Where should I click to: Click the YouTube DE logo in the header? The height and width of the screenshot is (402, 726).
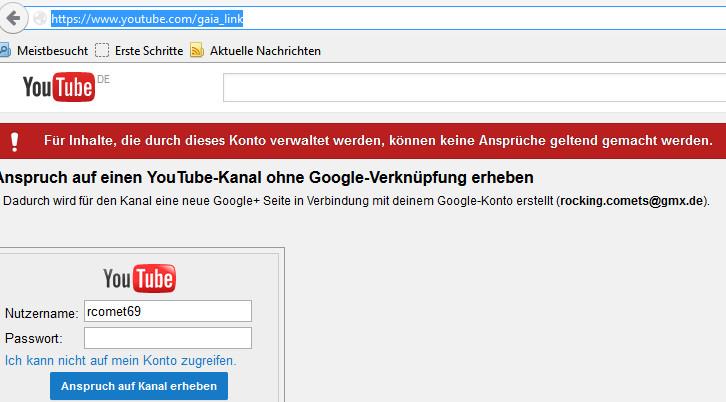(x=66, y=86)
